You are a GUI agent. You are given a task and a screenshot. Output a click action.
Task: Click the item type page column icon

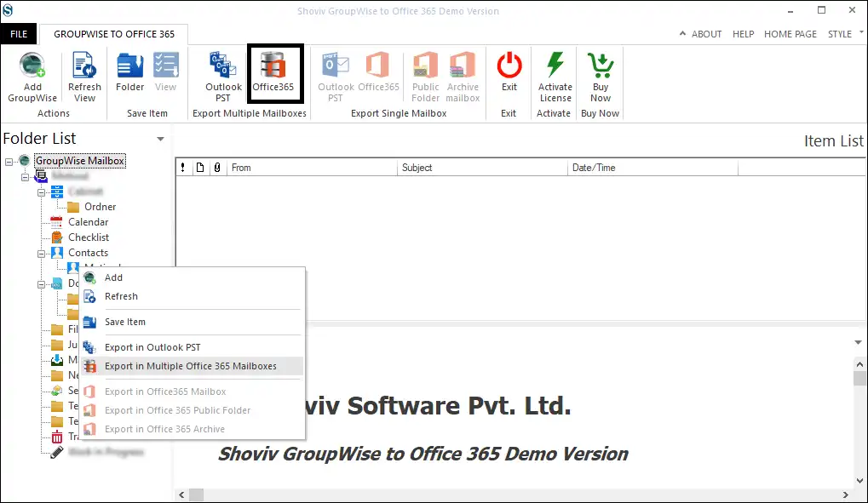(x=200, y=167)
